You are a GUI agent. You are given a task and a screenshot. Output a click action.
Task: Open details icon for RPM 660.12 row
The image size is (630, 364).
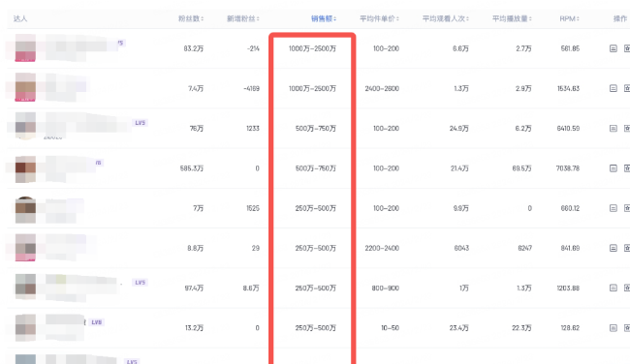click(x=614, y=208)
